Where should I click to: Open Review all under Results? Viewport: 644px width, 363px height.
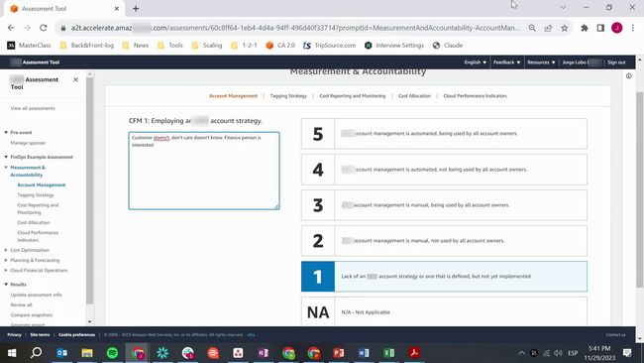tap(22, 305)
